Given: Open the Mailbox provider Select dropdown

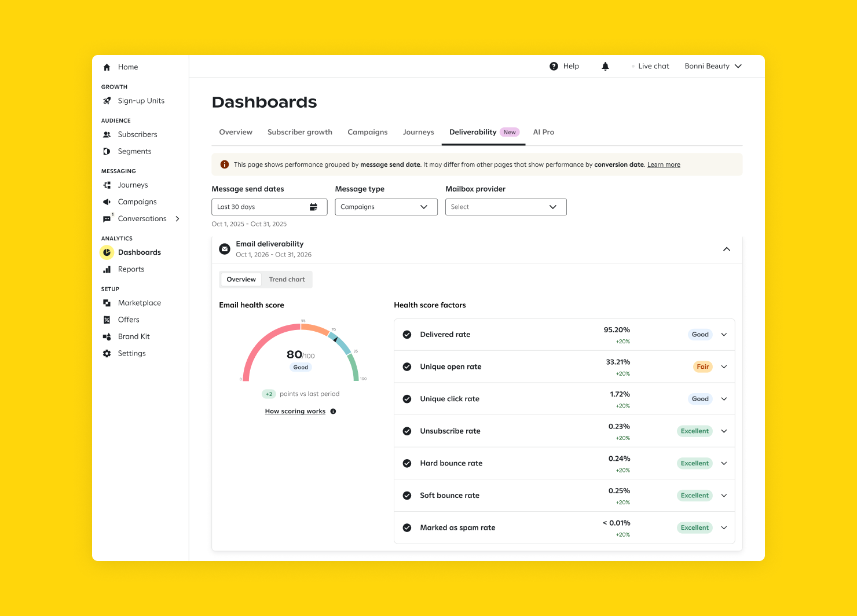Looking at the screenshot, I should coord(506,207).
